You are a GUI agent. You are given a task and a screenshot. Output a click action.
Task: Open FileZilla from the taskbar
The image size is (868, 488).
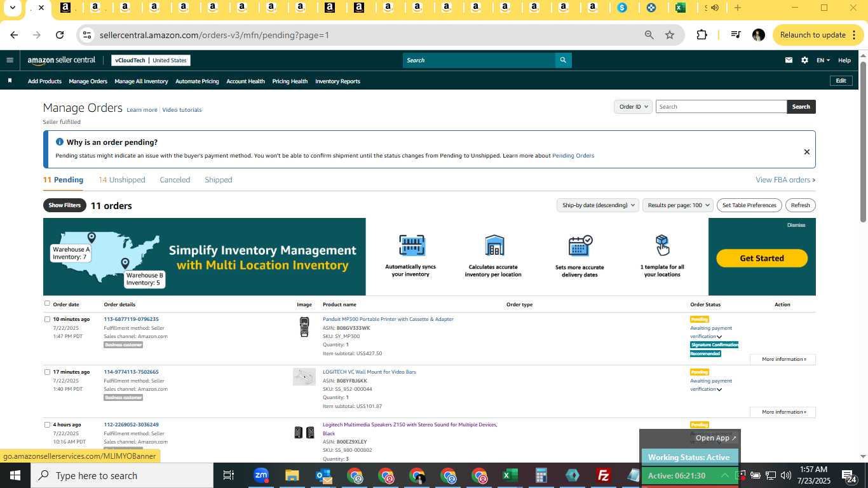click(604, 475)
